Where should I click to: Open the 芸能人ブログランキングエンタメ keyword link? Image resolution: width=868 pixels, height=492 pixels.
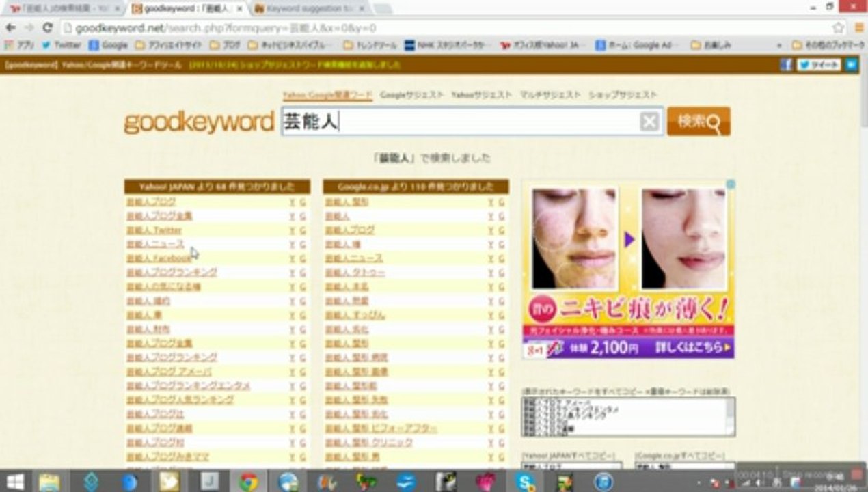[x=188, y=386]
